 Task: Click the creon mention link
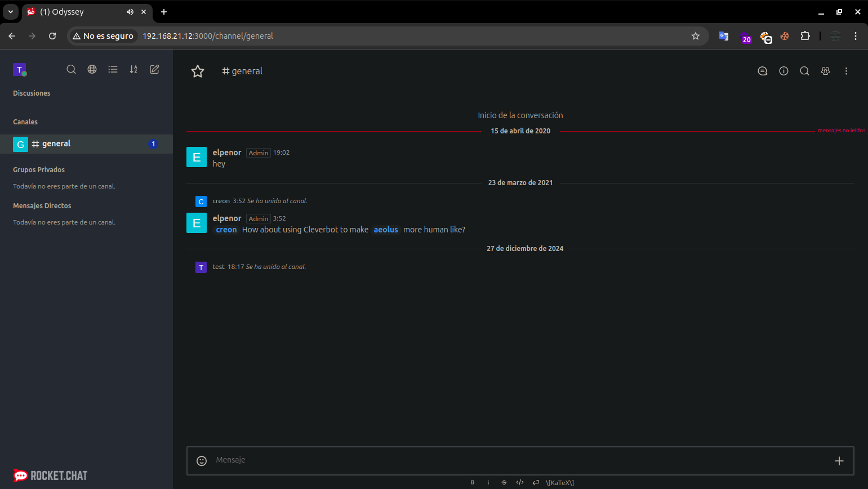point(226,230)
